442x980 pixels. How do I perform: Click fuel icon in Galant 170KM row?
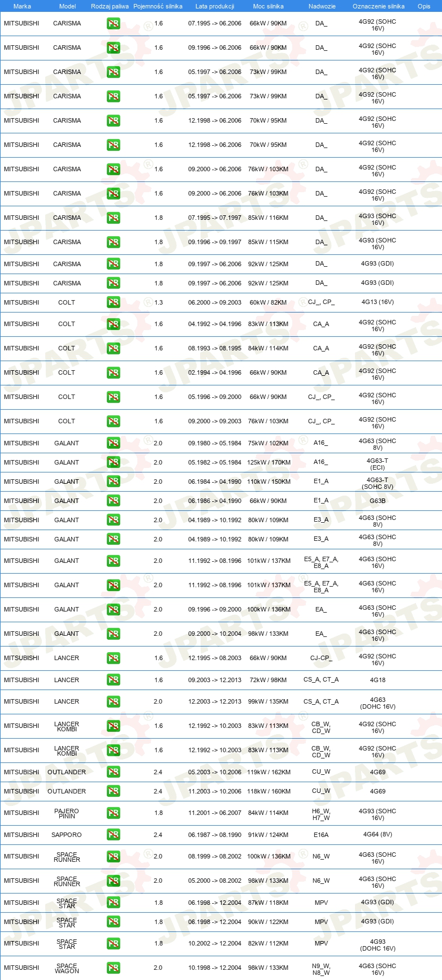click(113, 462)
